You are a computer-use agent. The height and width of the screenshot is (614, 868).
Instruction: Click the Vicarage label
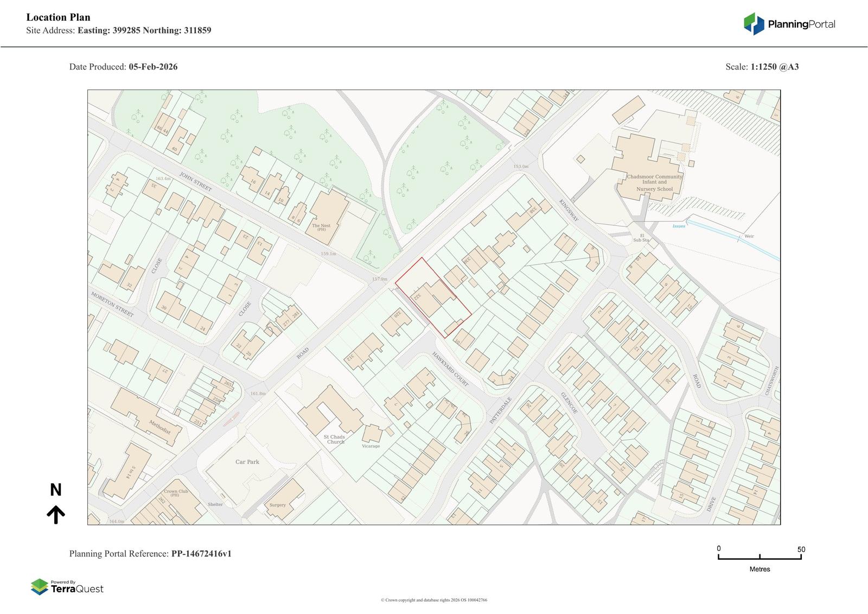[x=371, y=446]
